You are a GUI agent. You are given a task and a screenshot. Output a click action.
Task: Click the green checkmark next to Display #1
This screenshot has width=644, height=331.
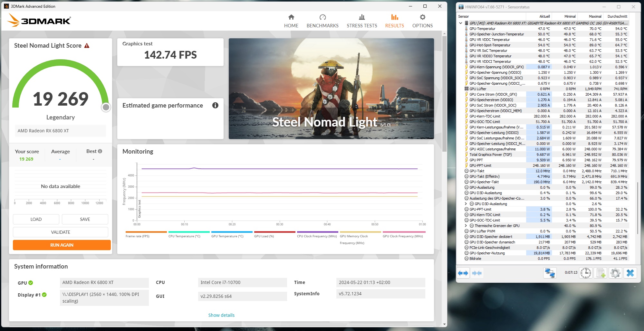[44, 295]
